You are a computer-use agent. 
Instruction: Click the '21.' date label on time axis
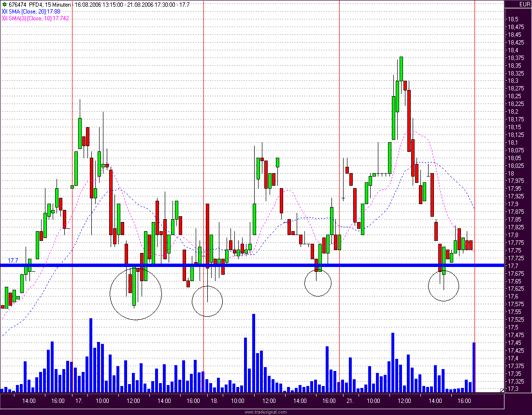[350, 401]
